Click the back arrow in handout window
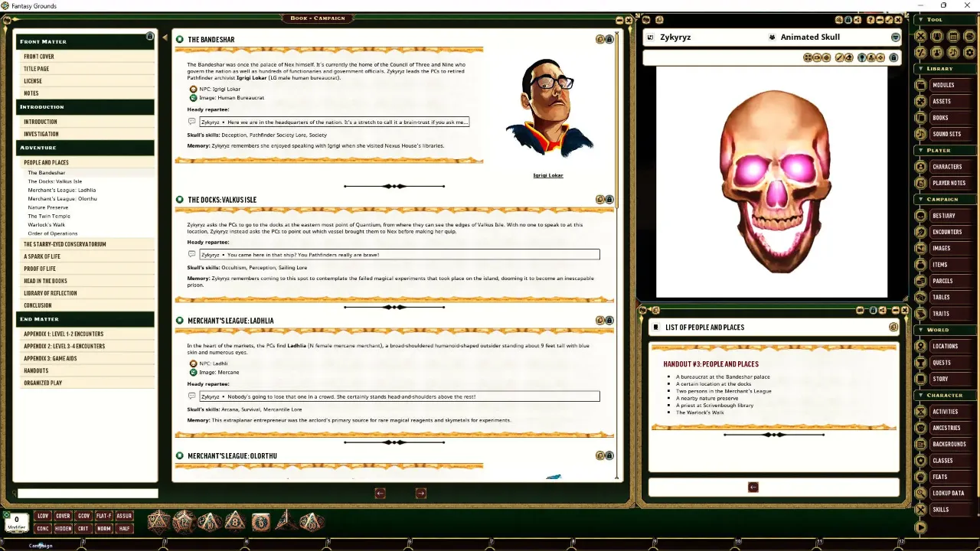 coord(753,487)
